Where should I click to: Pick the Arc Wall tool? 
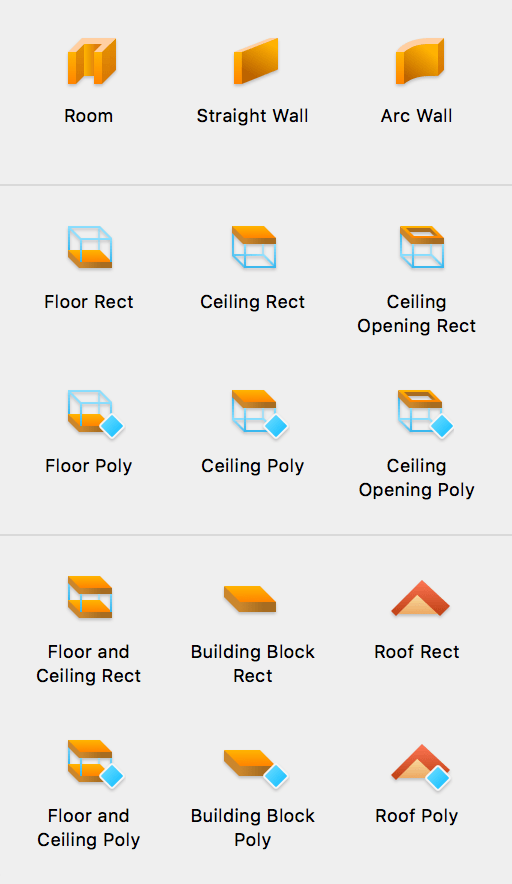420,61
